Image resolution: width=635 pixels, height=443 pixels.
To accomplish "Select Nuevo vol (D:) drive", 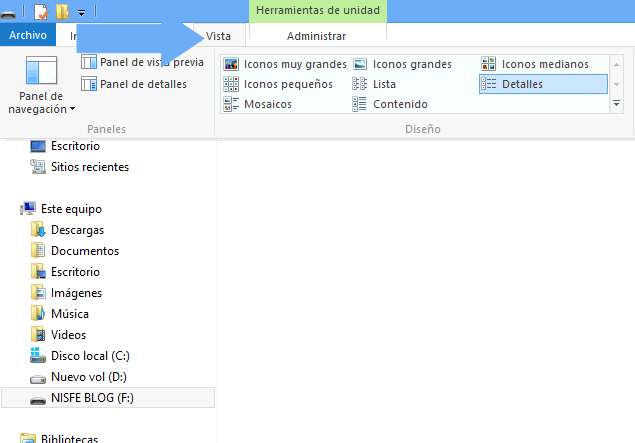I will (x=78, y=377).
